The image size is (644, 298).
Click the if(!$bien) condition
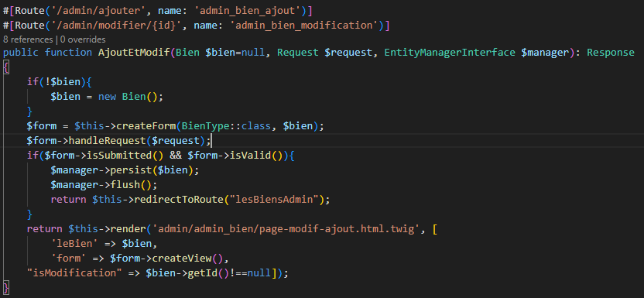coord(57,82)
